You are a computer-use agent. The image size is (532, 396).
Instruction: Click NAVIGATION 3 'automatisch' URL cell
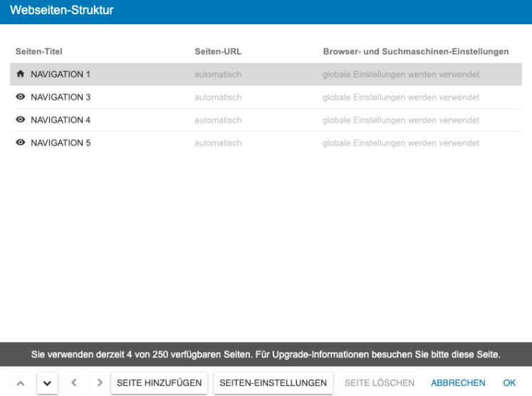218,97
